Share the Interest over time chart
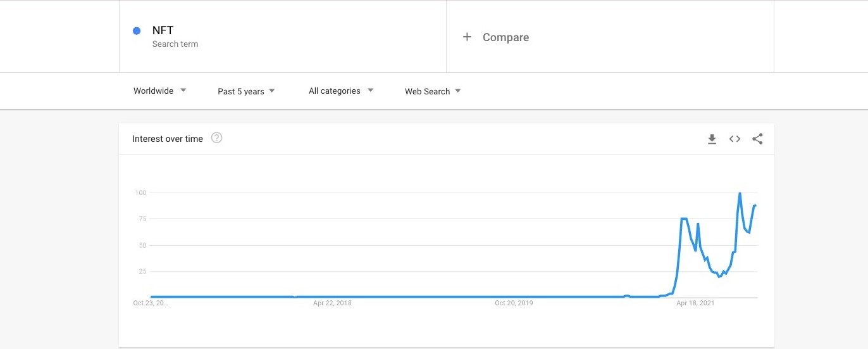The width and height of the screenshot is (868, 349). (x=757, y=139)
